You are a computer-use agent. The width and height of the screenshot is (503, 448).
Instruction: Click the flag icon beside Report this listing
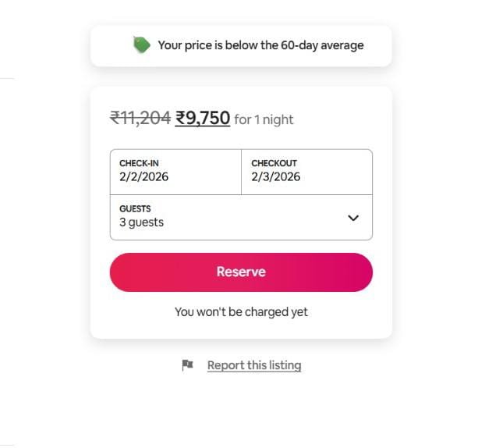[187, 365]
